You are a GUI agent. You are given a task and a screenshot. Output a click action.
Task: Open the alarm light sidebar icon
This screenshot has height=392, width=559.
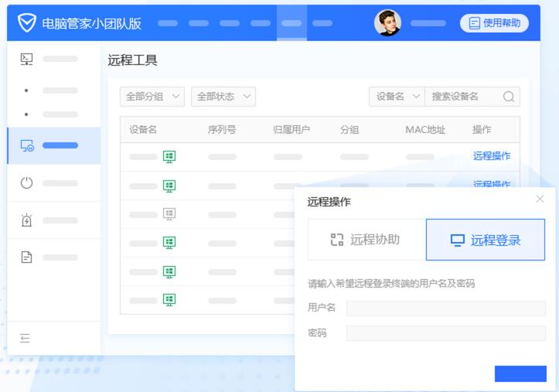[27, 220]
